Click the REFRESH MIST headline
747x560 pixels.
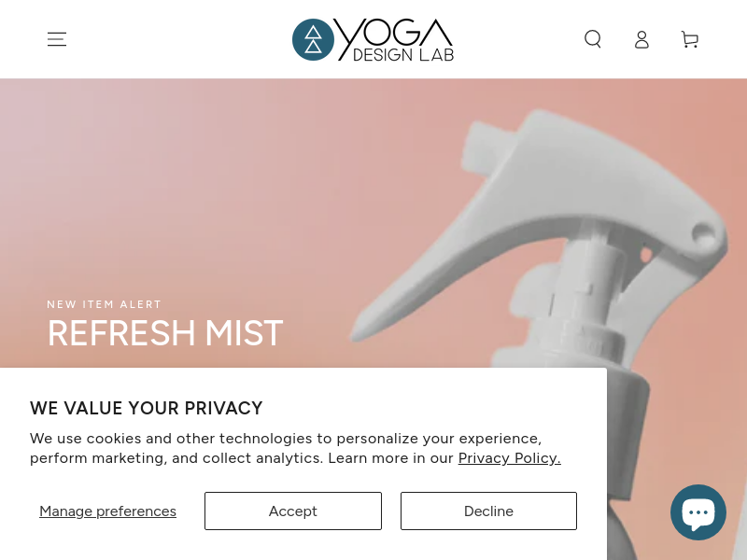pos(165,333)
